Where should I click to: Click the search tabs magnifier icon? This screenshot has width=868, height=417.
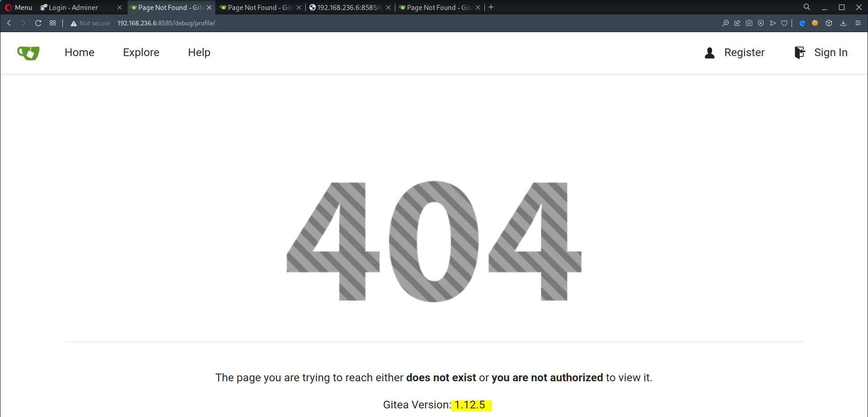tap(807, 7)
